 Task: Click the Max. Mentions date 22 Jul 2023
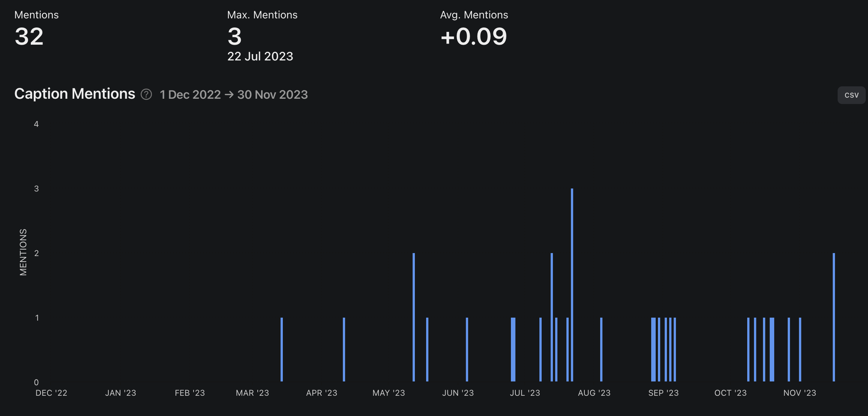click(260, 56)
